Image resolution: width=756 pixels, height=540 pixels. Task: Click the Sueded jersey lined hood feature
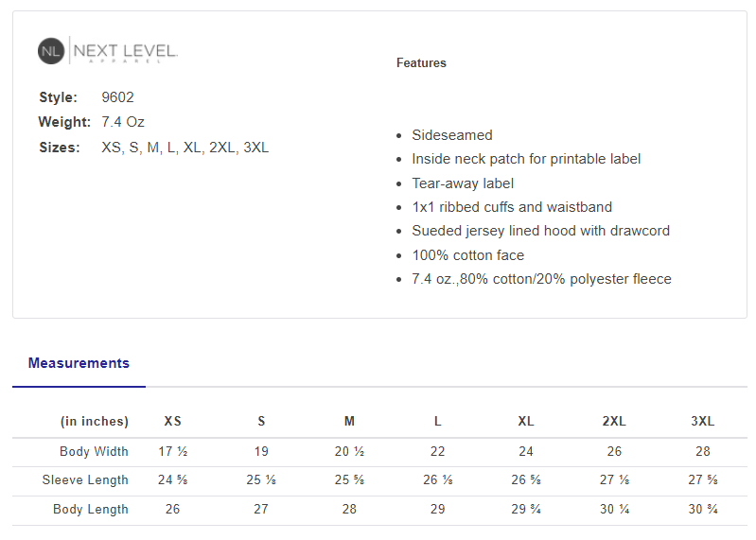coord(540,231)
